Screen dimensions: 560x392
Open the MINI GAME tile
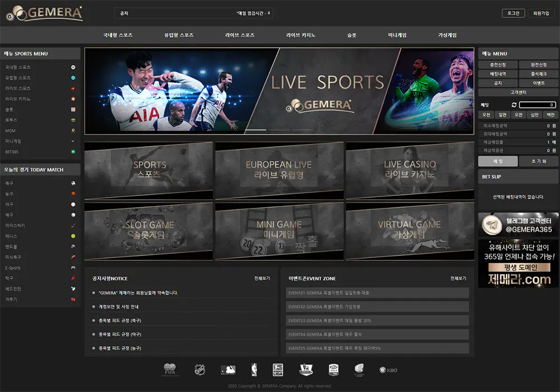point(279,231)
